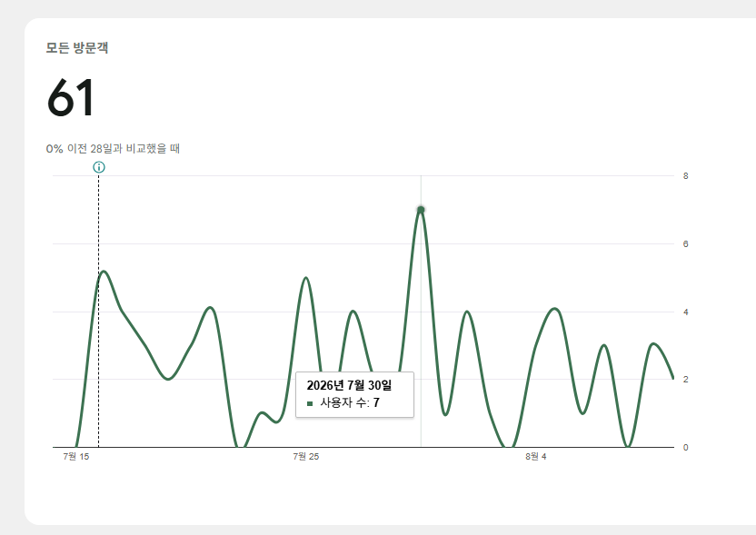Click the July 30 peak data point
Screen dimensions: 756x535
(x=421, y=210)
